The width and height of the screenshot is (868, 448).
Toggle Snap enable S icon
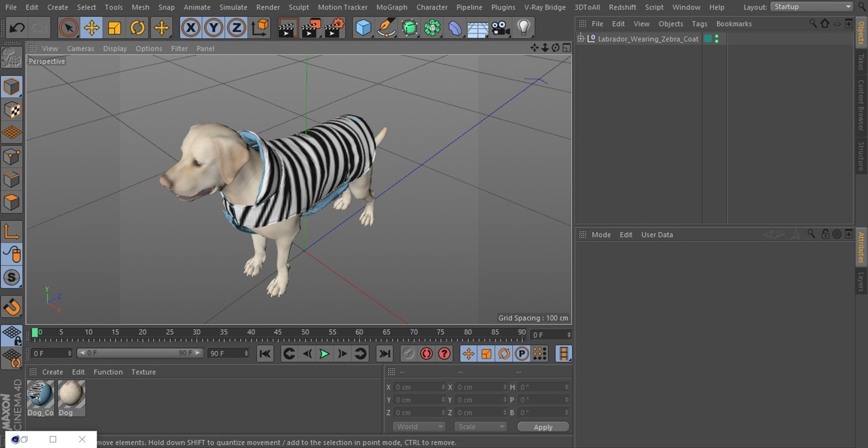coord(12,278)
